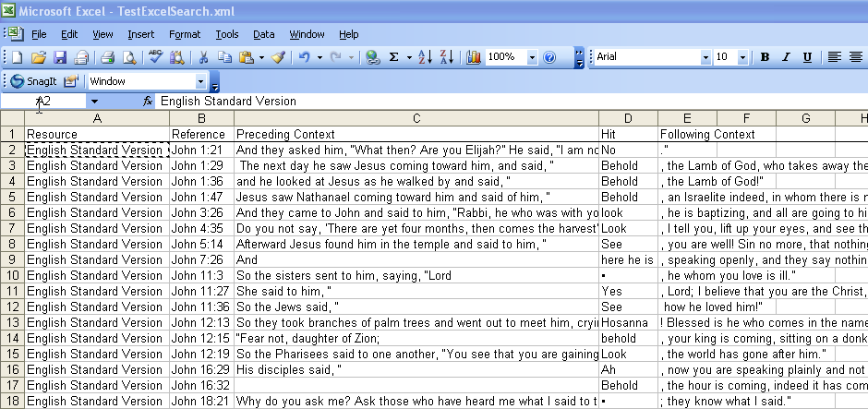
Task: Open the SnagIt profile settings icon
Action: tap(71, 81)
